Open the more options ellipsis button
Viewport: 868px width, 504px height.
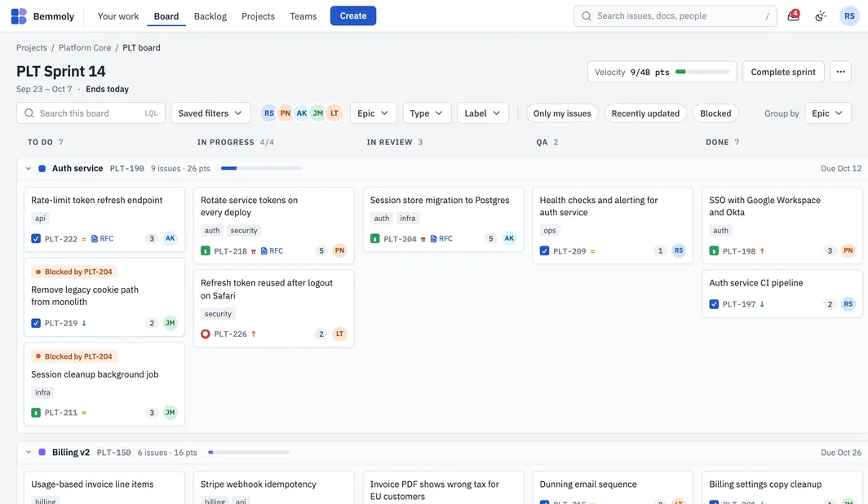click(x=840, y=72)
